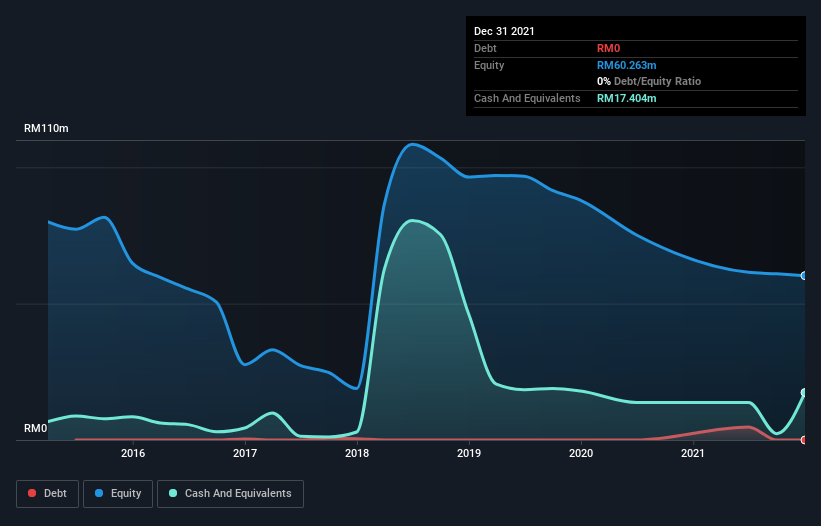Click the red Debt legend dot
Screen dimensions: 821x526
[32, 493]
